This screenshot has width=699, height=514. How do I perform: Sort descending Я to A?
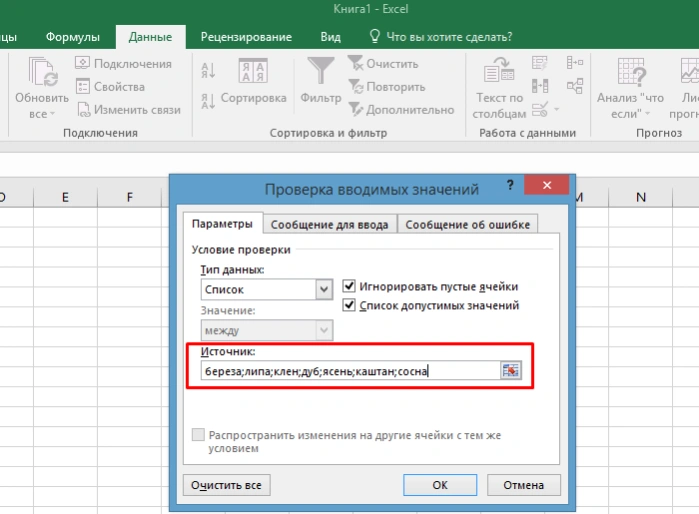208,101
